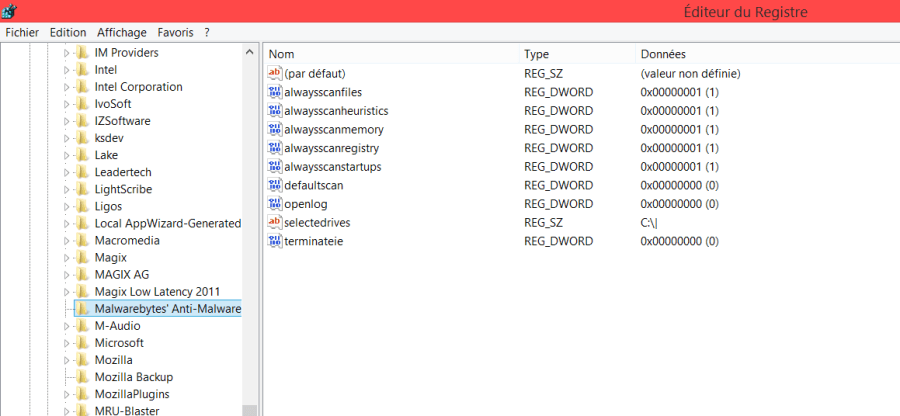Screen dimensions: 900x416
Task: Click the alwaysscanheuristics DWORD icon
Action: point(275,111)
